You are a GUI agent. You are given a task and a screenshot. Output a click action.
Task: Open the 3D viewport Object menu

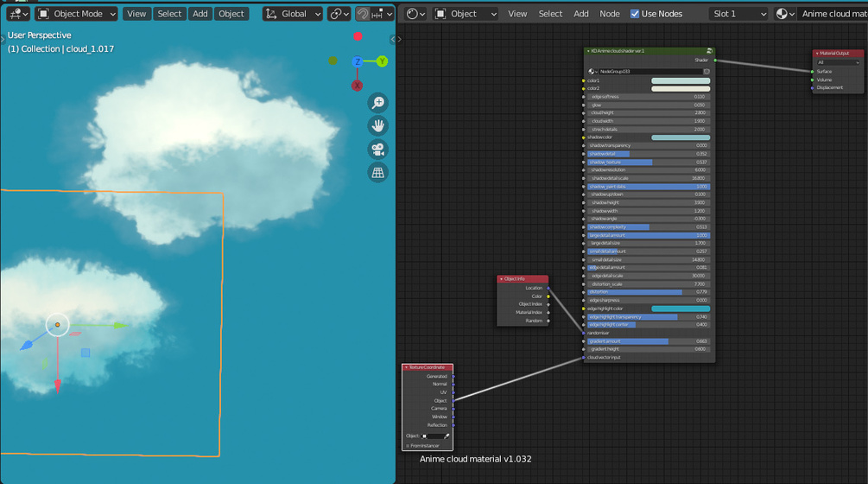coord(231,14)
